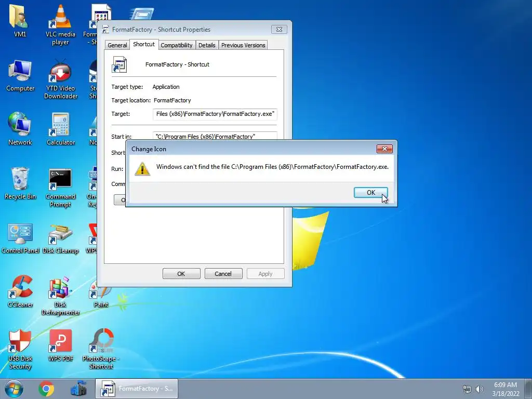Select FormatFactory Properties taskbar button
The width and height of the screenshot is (532, 399).
[137, 389]
